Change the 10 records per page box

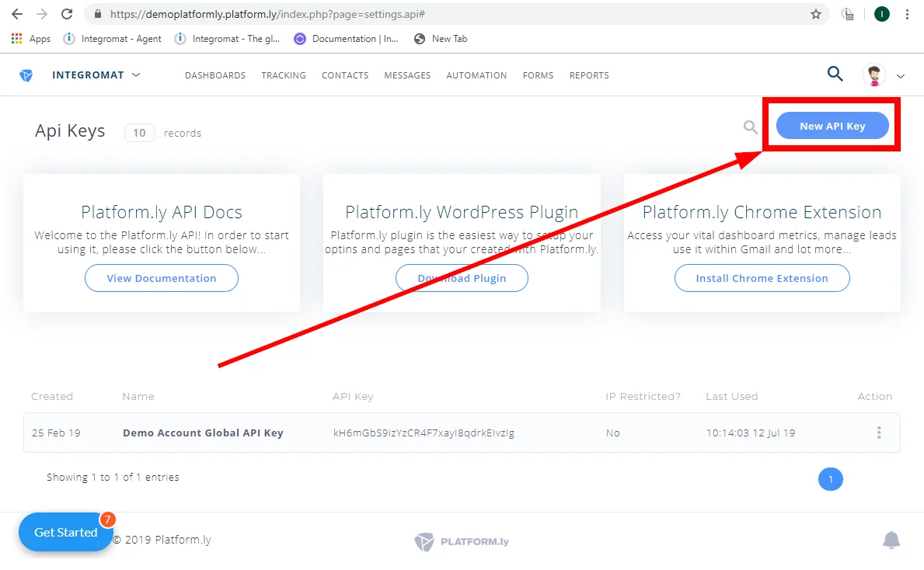[x=140, y=133]
